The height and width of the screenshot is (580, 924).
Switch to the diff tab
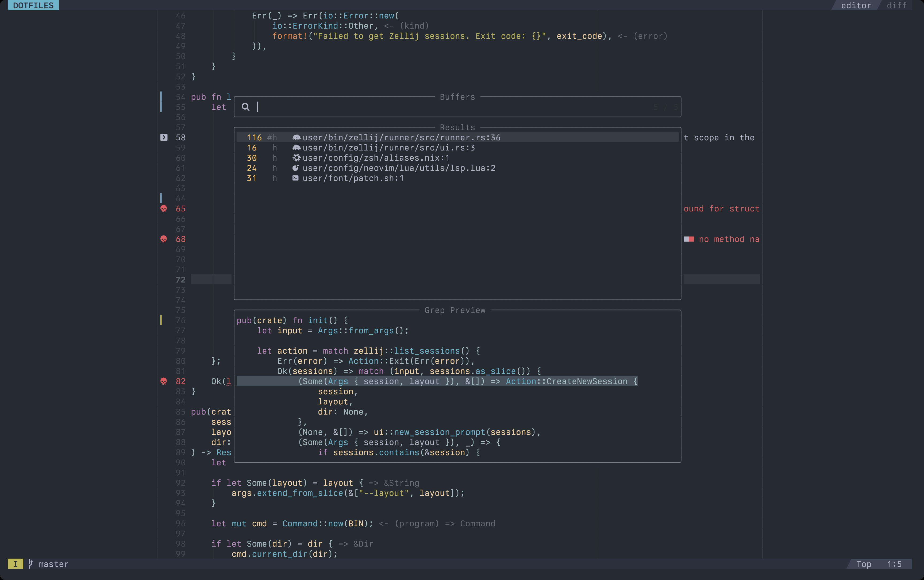click(897, 5)
